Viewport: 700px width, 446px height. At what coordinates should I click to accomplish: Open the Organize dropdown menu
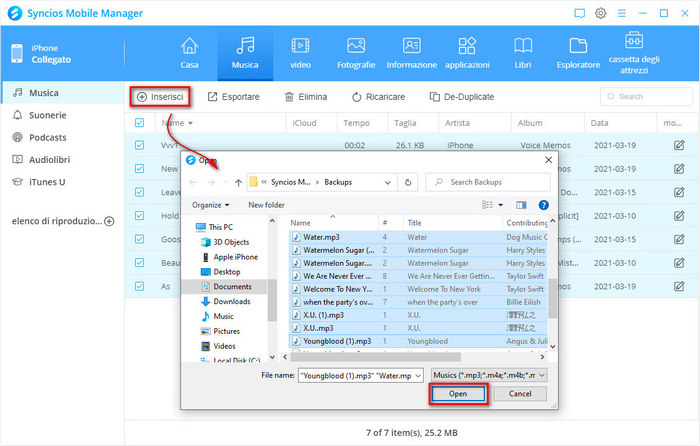(x=210, y=205)
